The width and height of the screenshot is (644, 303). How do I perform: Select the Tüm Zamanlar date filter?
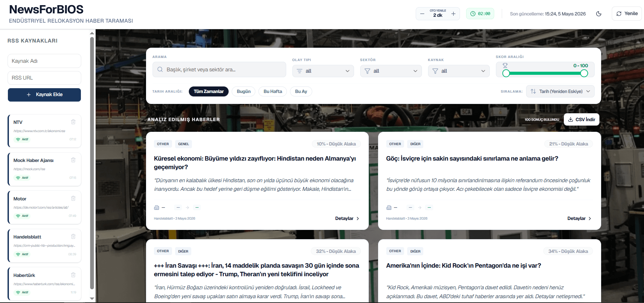[209, 91]
